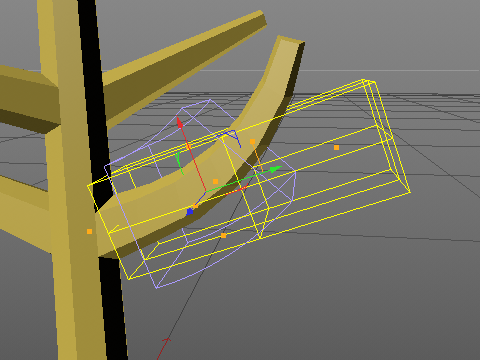Select the orange handle beside the tree trunk

(x=89, y=231)
